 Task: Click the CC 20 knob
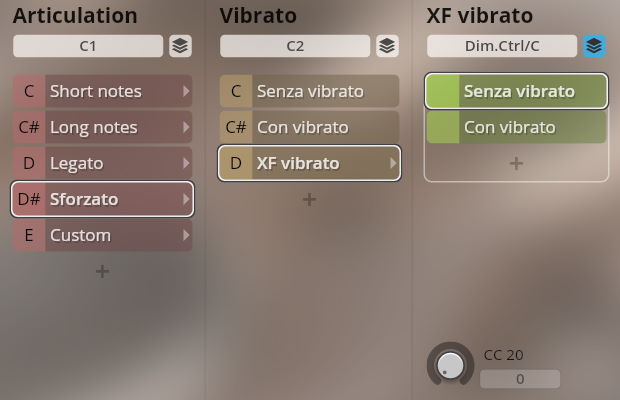451,364
